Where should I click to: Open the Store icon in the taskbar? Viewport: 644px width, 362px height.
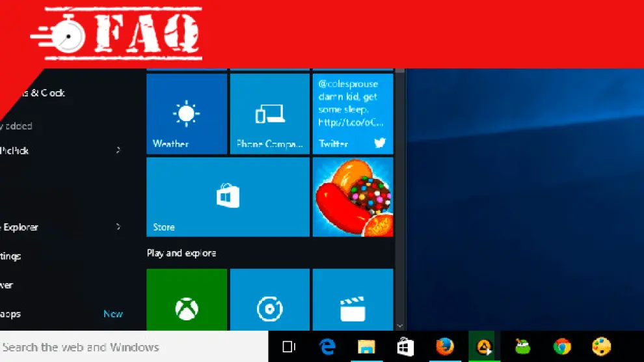[405, 347]
